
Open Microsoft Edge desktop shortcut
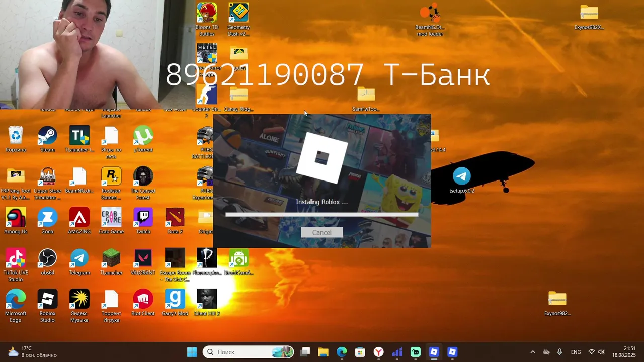tap(16, 306)
